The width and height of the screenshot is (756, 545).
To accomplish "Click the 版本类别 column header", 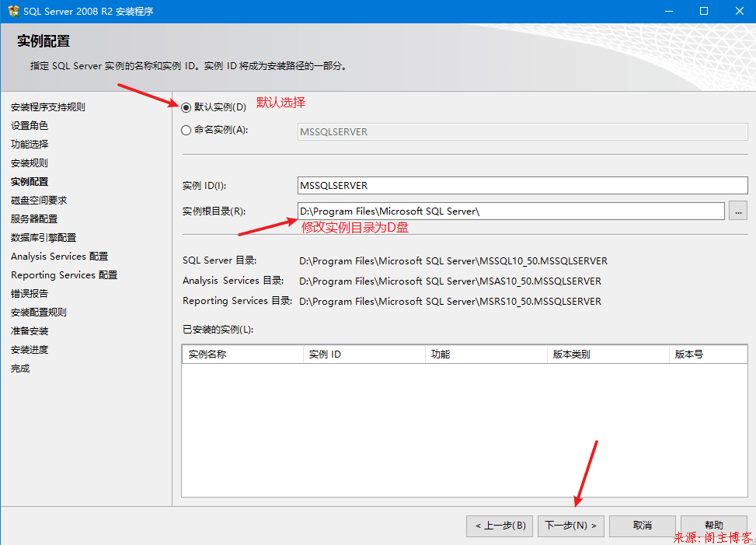I will point(608,354).
